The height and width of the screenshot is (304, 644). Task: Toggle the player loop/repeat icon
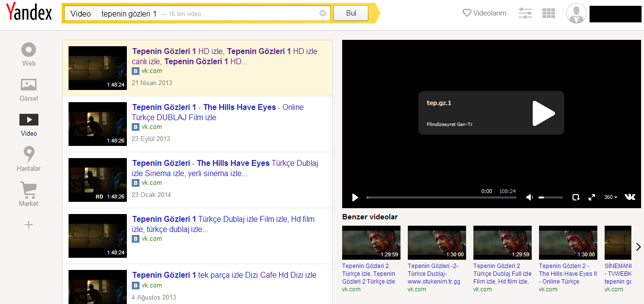pos(576,197)
